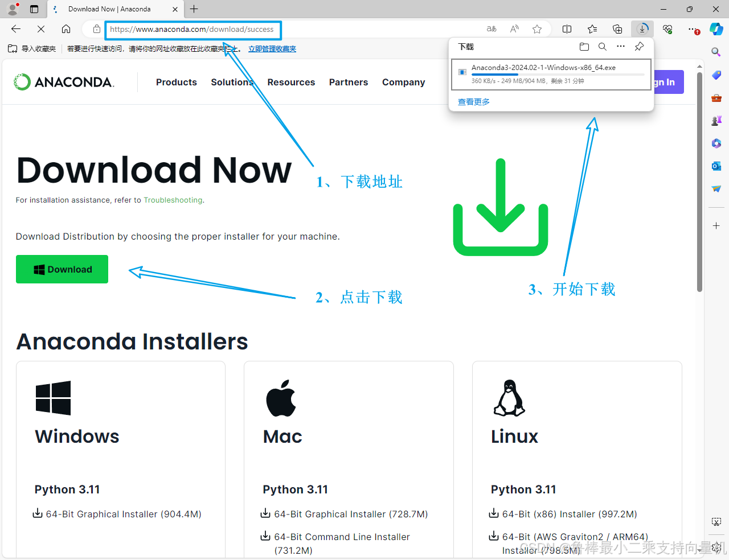Viewport: 729px width, 560px height.
Task: Open the favorites list icon
Action: pos(592,29)
